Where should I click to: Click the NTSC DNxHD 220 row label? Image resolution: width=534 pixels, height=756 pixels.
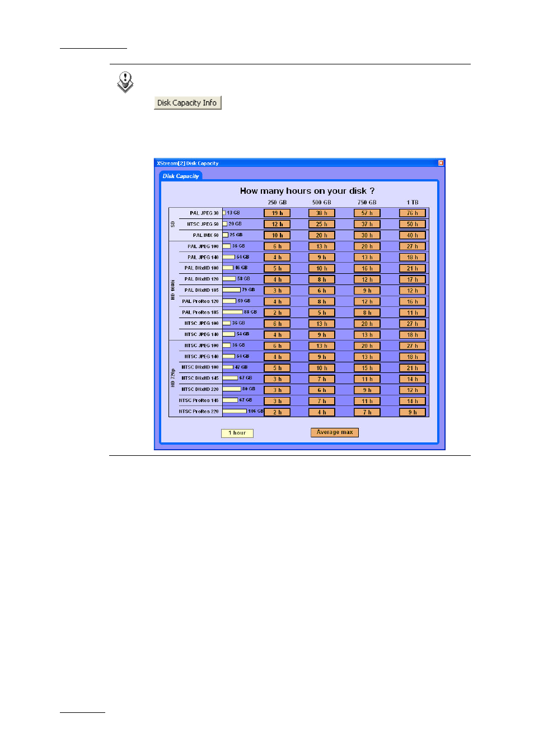click(200, 389)
